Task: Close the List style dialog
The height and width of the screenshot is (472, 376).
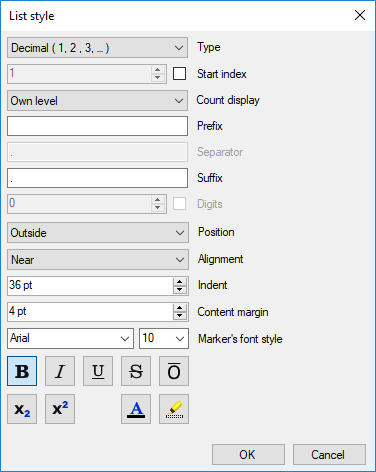Action: point(360,15)
